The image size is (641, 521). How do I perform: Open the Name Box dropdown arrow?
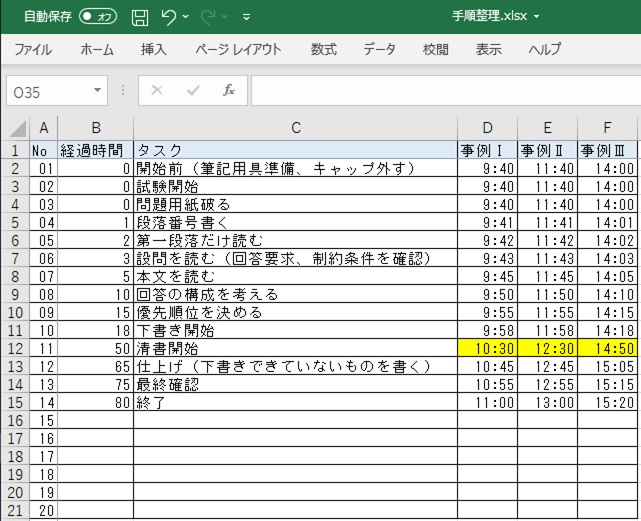97,90
